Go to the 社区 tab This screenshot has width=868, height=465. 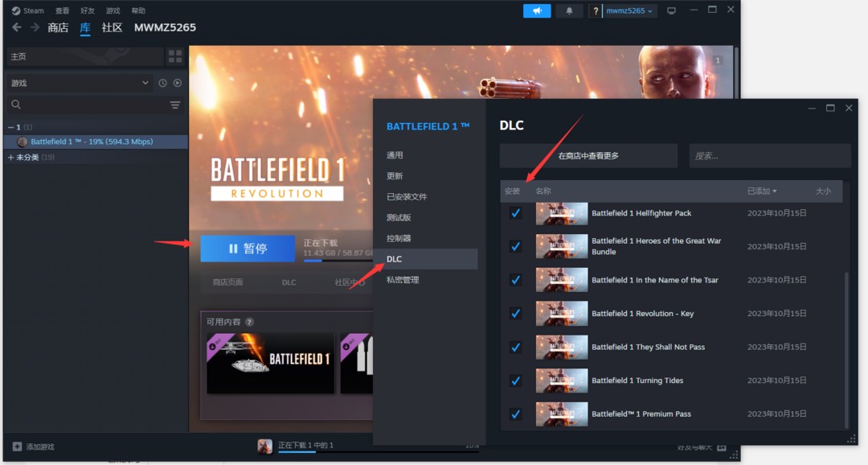[112, 27]
